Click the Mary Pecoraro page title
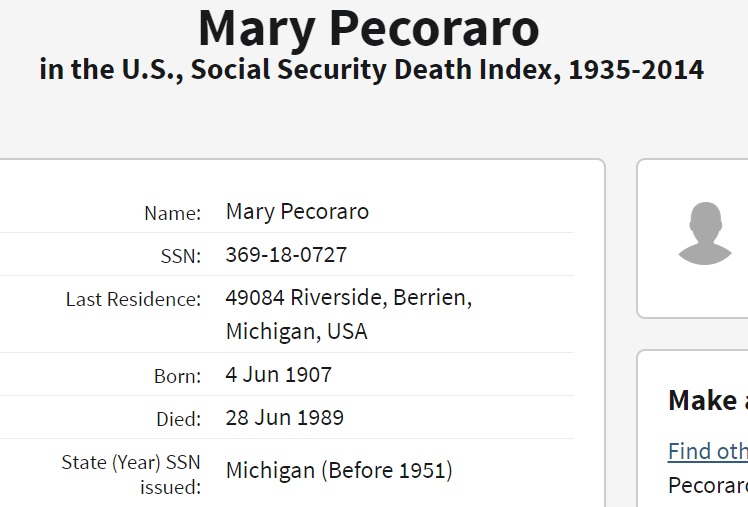 pyautogui.click(x=369, y=28)
